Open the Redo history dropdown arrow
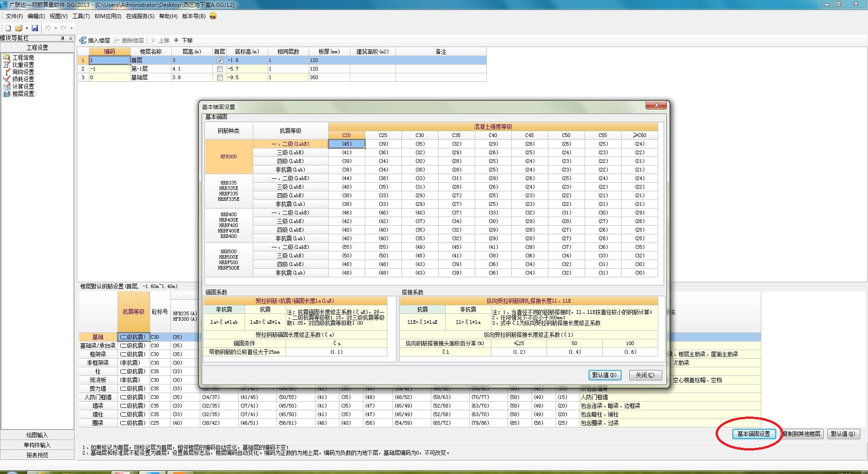Image resolution: width=868 pixels, height=474 pixels. (x=71, y=28)
